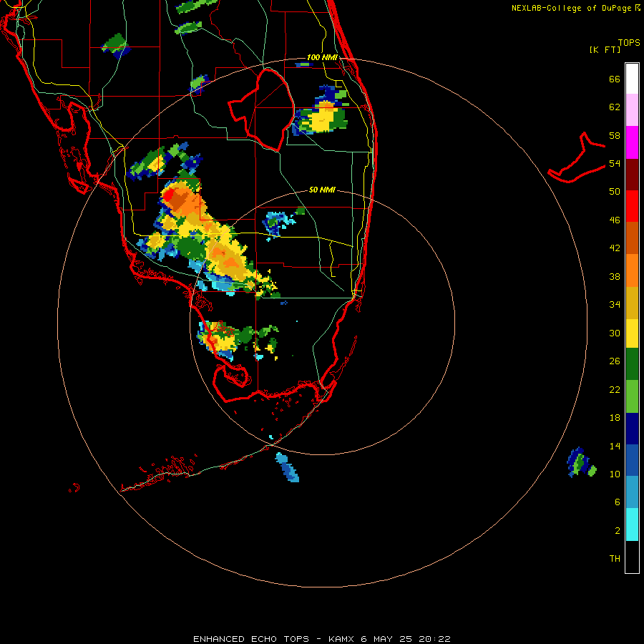Image resolution: width=644 pixels, height=644 pixels.
Task: Pick the dark maroon legend swatch
Action: [x=632, y=175]
